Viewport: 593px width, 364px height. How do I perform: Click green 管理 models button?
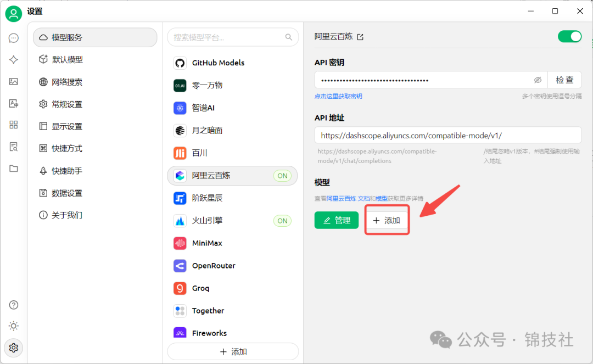pos(336,220)
